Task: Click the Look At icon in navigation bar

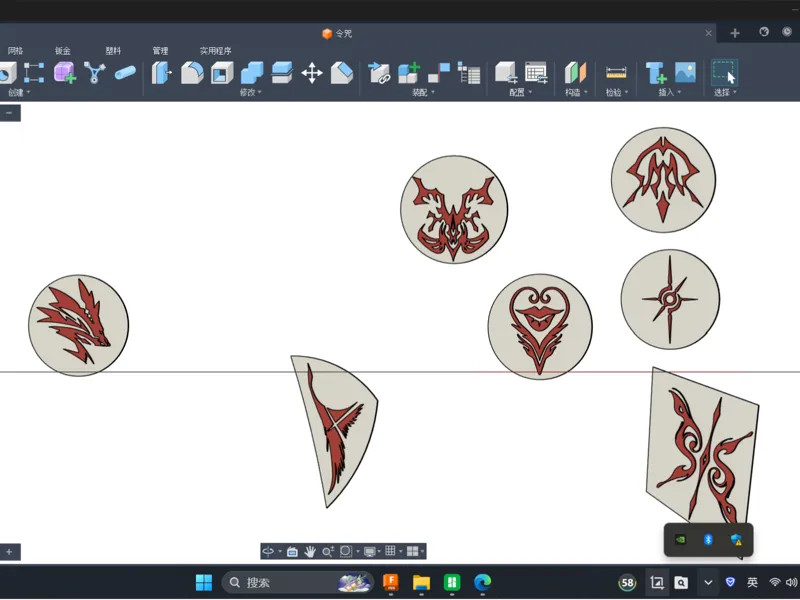Action: point(292,551)
